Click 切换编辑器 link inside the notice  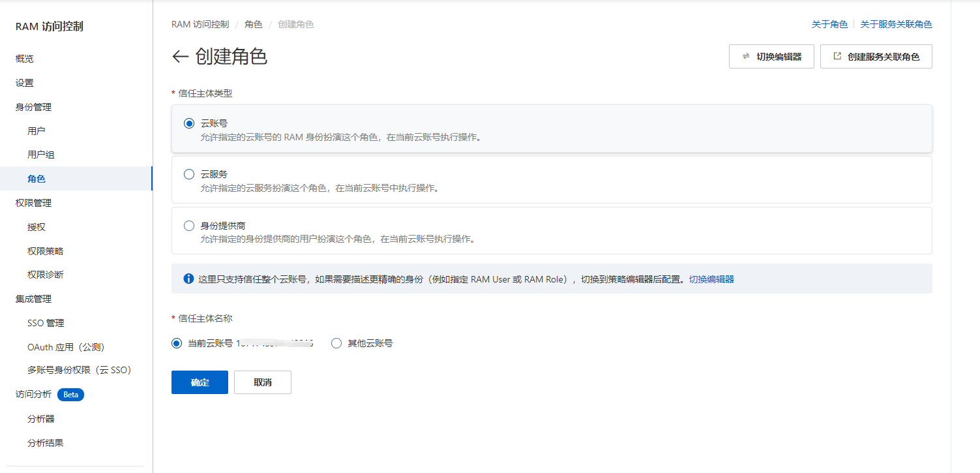(x=711, y=279)
